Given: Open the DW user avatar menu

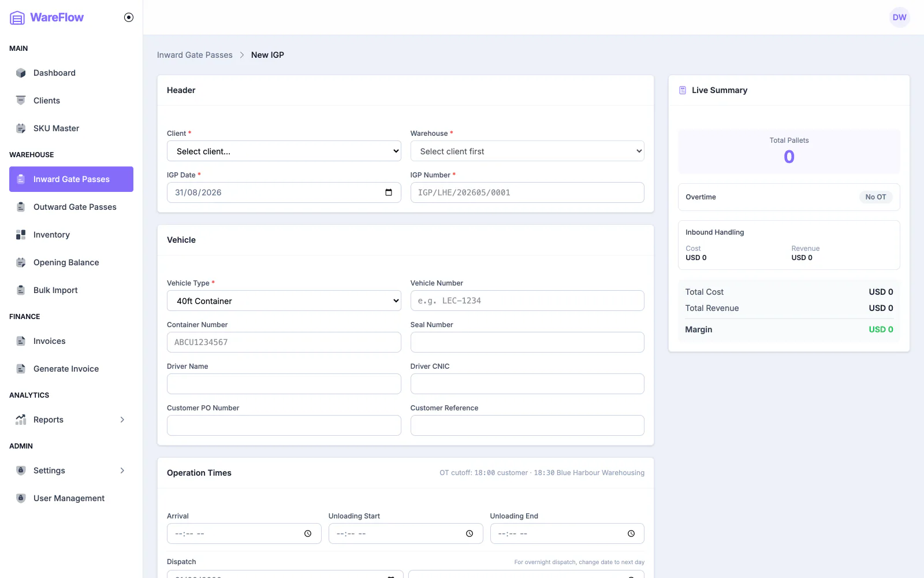Looking at the screenshot, I should tap(899, 17).
